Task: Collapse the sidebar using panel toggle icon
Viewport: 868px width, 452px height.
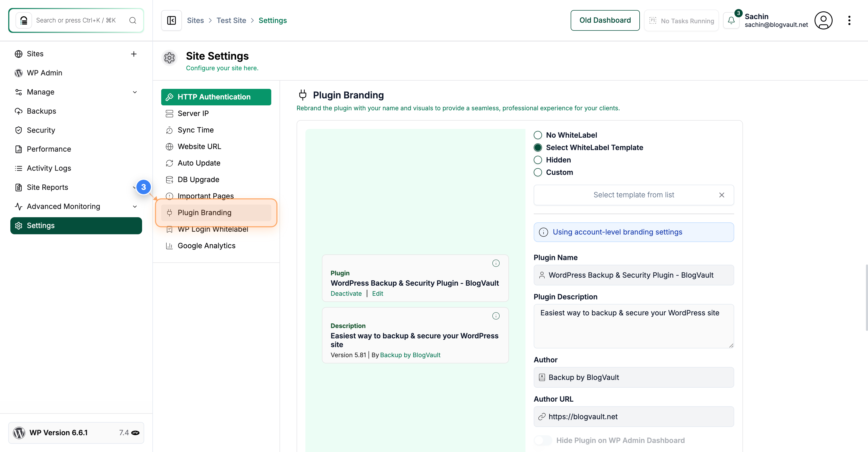Action: (171, 20)
